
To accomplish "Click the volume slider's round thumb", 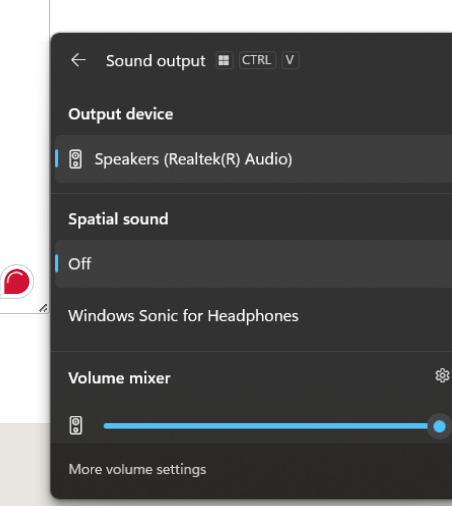I will pyautogui.click(x=439, y=426).
